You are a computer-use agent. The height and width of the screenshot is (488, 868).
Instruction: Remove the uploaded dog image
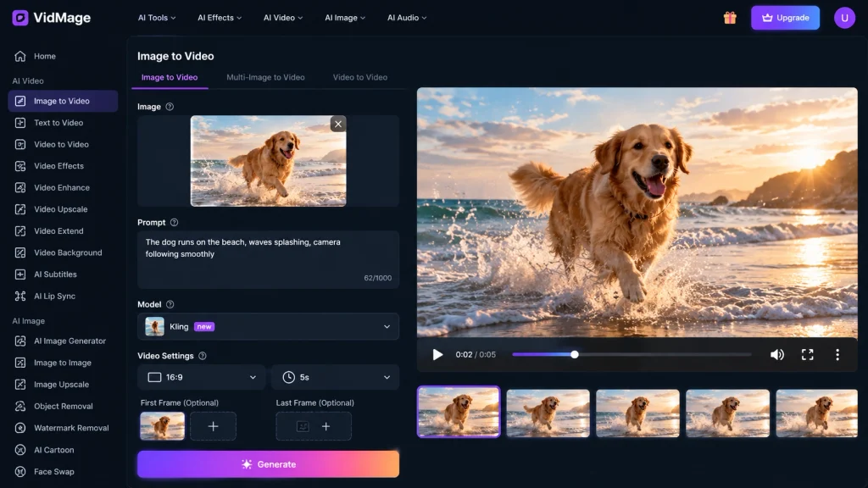(338, 124)
